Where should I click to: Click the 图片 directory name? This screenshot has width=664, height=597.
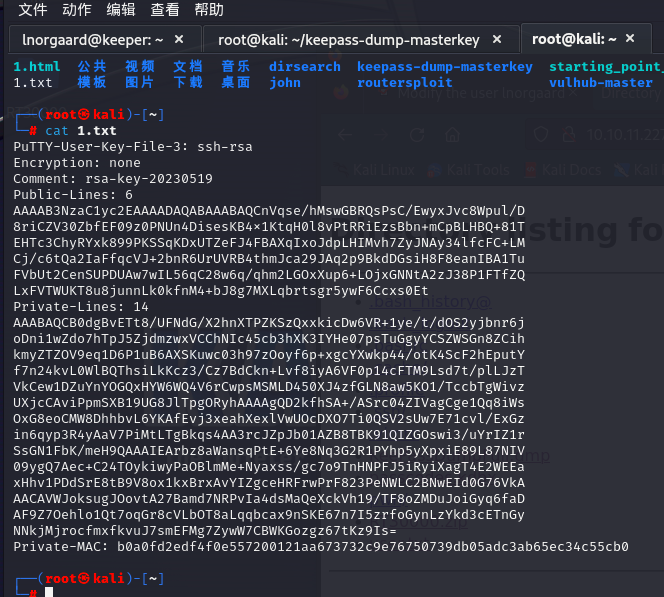tap(140, 82)
